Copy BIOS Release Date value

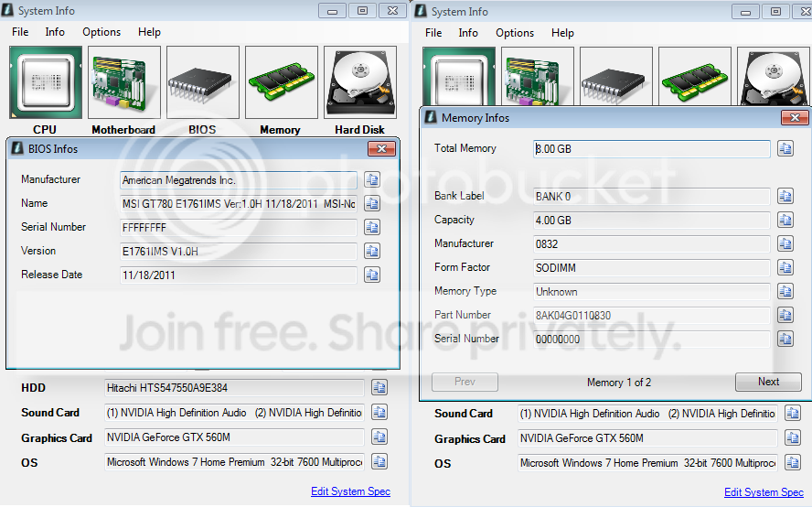coord(372,275)
